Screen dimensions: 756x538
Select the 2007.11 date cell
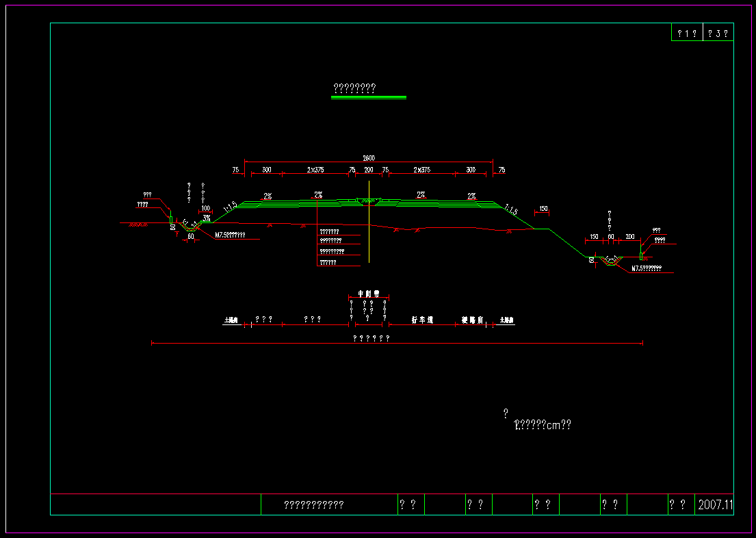pyautogui.click(x=715, y=505)
